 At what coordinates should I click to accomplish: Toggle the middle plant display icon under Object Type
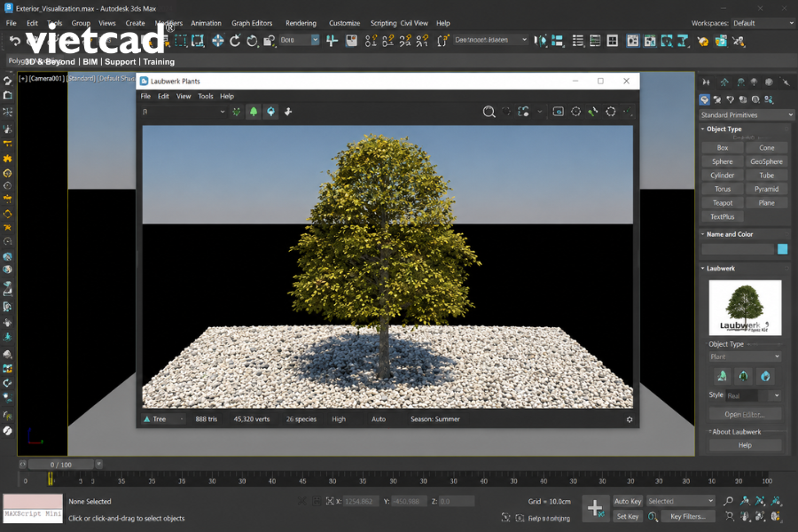744,376
